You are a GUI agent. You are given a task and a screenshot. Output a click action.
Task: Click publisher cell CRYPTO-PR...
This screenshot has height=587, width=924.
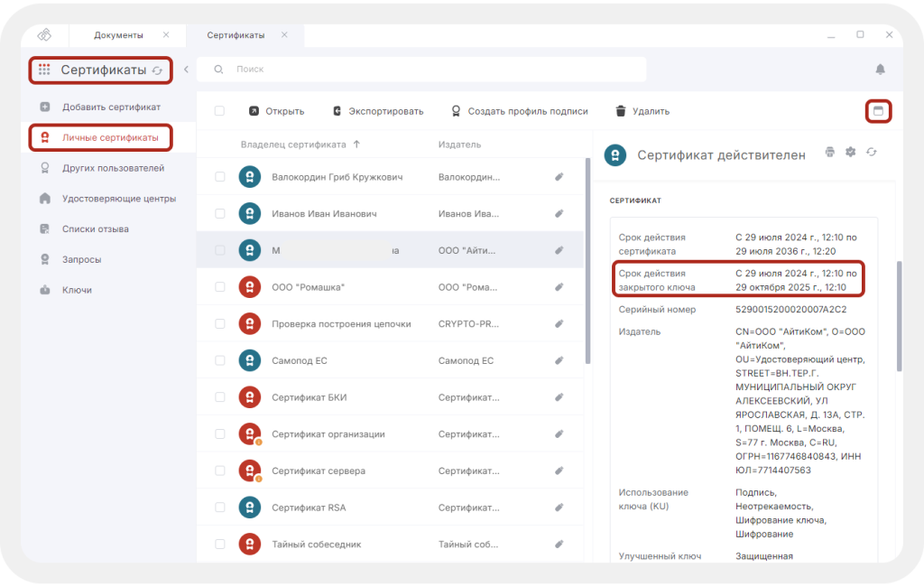pyautogui.click(x=468, y=324)
